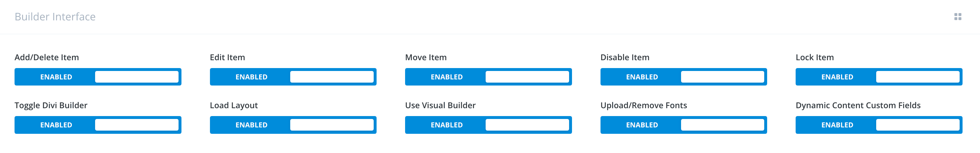Disable the Use Visual Builder toggle

pos(488,125)
